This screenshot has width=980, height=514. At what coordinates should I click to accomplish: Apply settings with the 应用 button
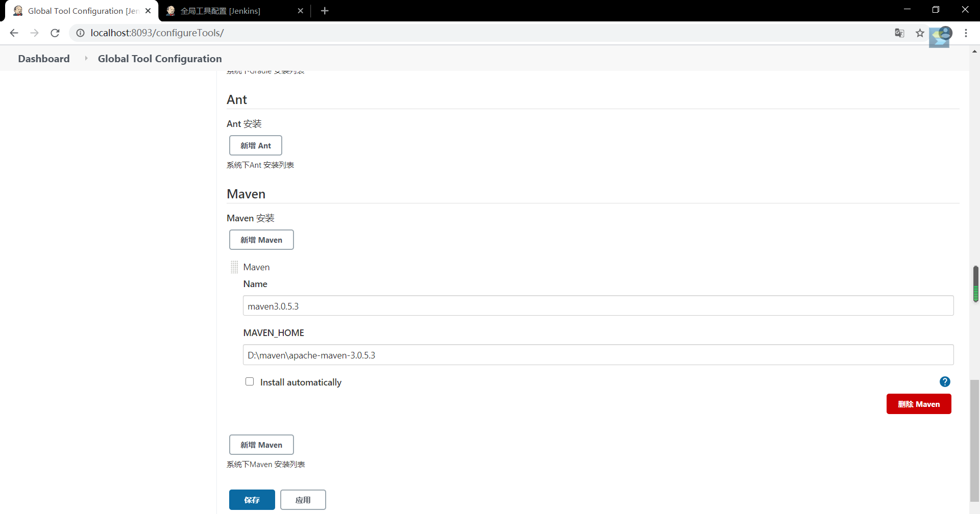click(303, 500)
